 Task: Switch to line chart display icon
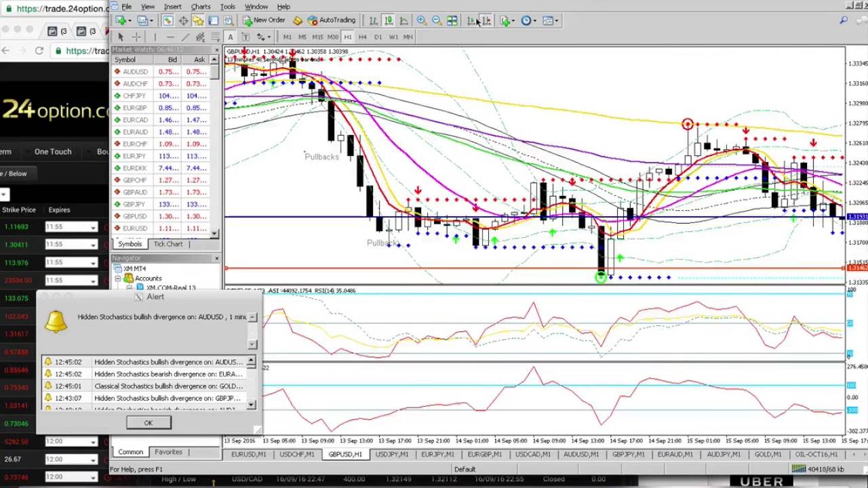[404, 20]
